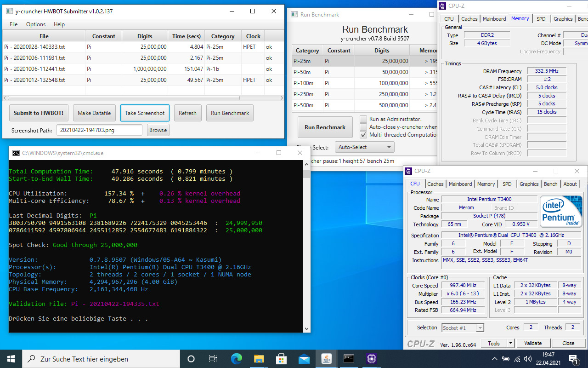Open File menu in HWBOT Submitter
This screenshot has width=588, height=368.
pos(14,24)
